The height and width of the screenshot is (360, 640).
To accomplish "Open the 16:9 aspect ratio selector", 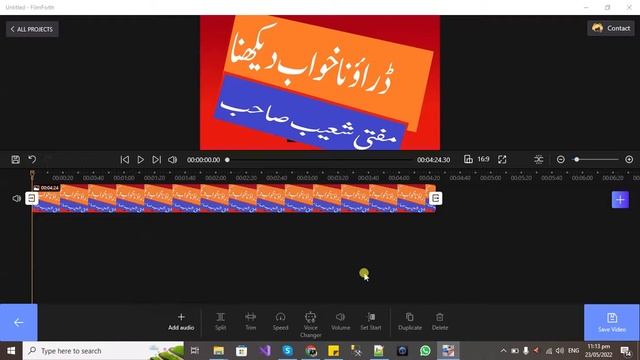I will [x=476, y=159].
